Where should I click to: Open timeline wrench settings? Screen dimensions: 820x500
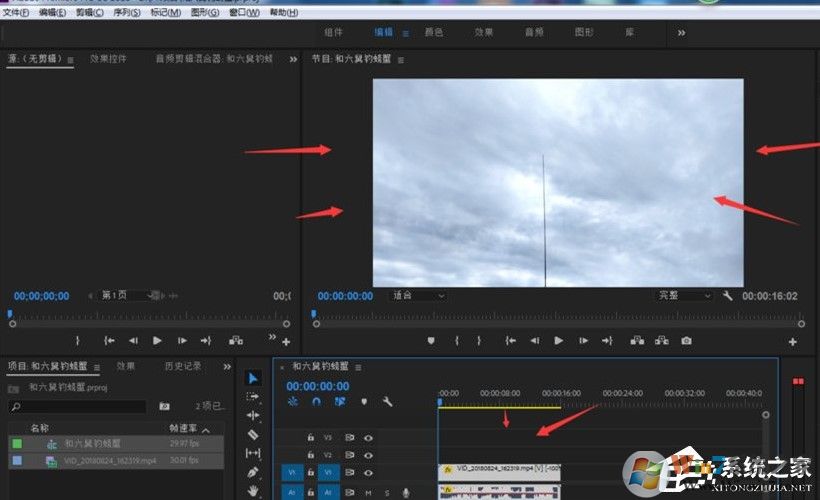click(x=387, y=402)
